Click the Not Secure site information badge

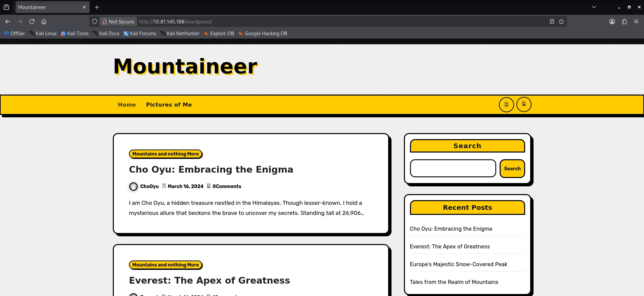point(118,21)
